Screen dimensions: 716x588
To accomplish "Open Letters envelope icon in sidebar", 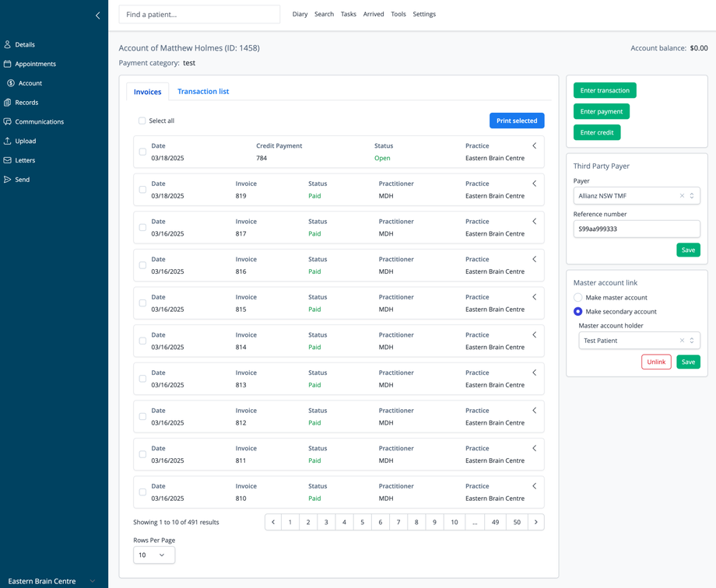I will click(8, 160).
